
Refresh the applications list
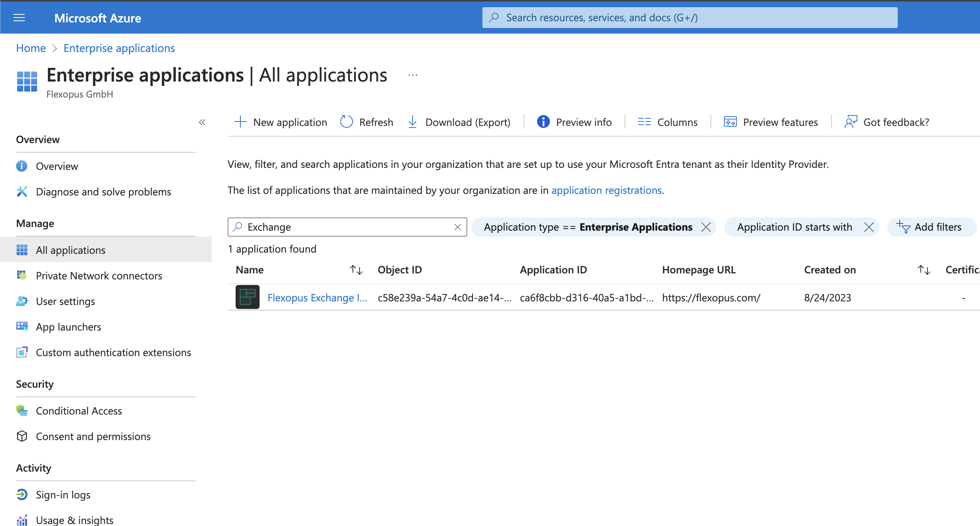point(367,122)
